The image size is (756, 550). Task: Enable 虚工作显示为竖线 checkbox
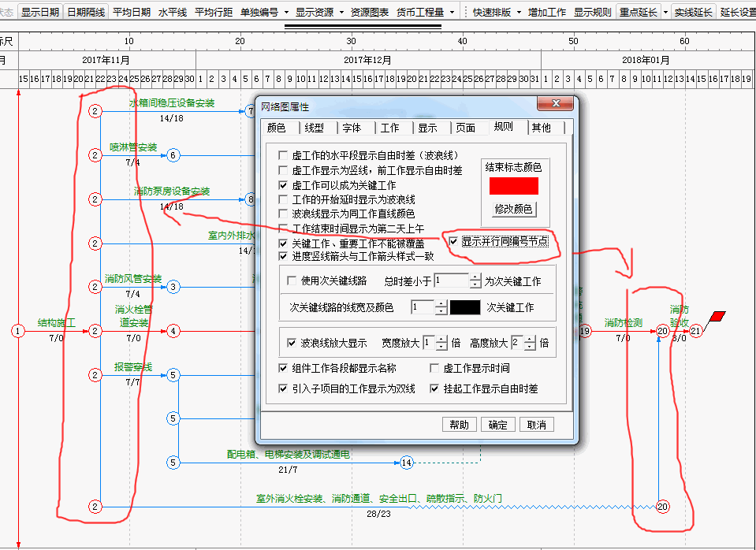(x=283, y=170)
